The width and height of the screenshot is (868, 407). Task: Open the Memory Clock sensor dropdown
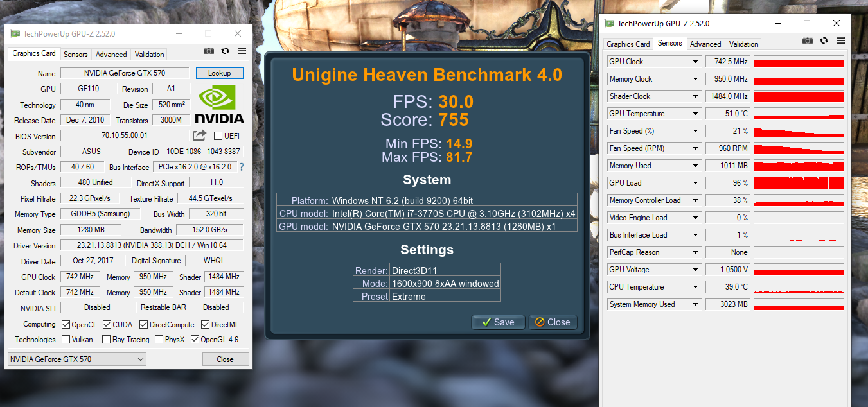(x=695, y=79)
